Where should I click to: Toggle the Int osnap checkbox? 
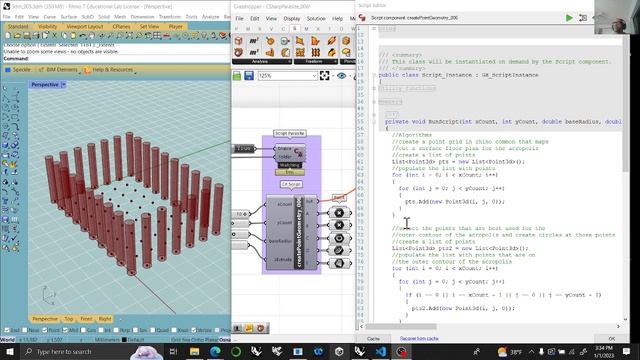[x=101, y=330]
